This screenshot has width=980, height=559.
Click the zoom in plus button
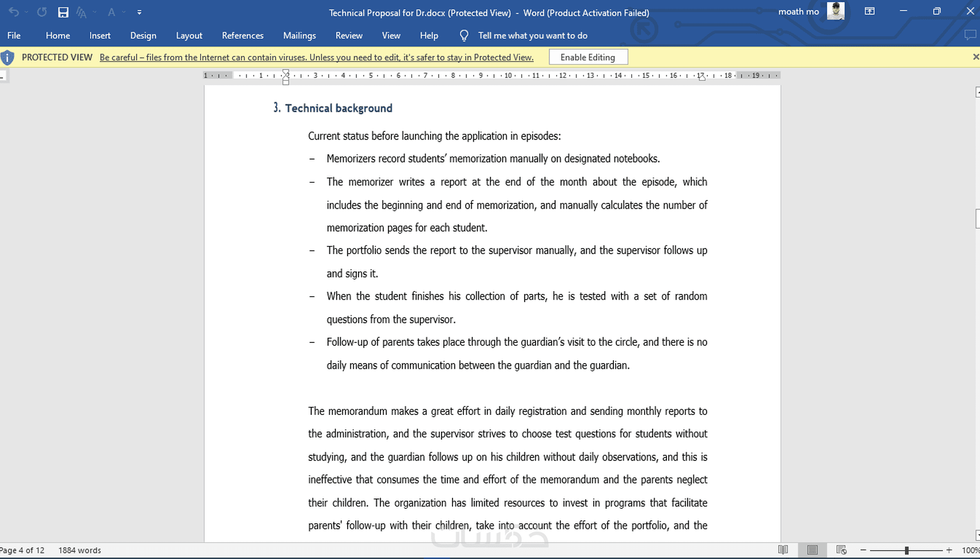(949, 550)
